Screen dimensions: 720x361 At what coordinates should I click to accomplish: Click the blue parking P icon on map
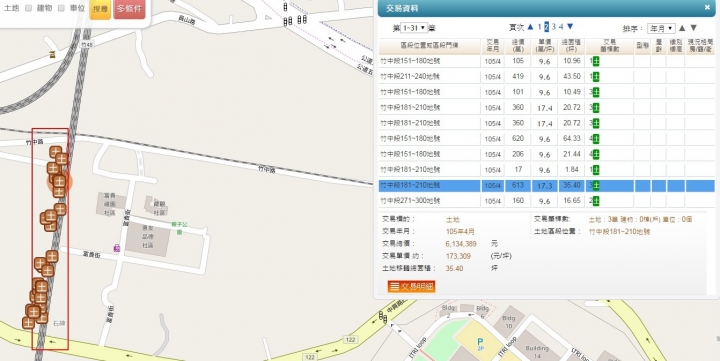480,343
